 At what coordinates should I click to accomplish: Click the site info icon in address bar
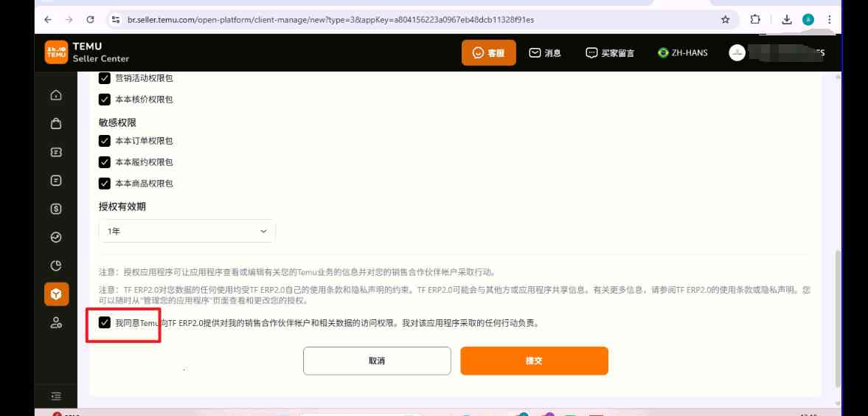point(115,19)
